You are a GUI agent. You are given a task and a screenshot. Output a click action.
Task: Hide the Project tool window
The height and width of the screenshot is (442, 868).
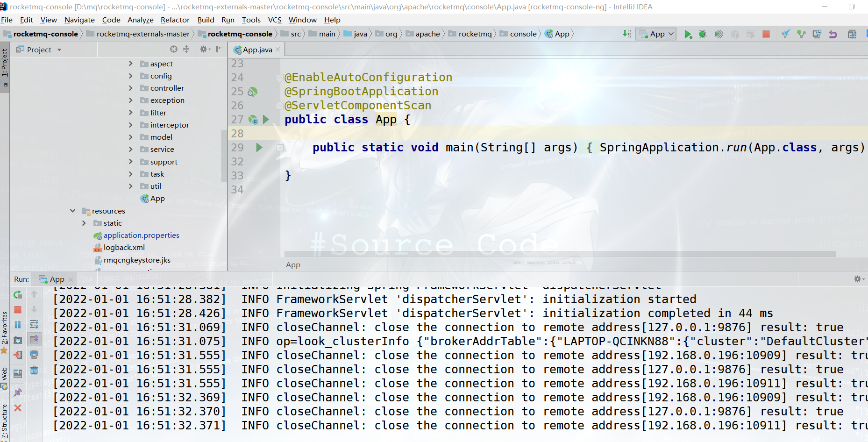219,49
